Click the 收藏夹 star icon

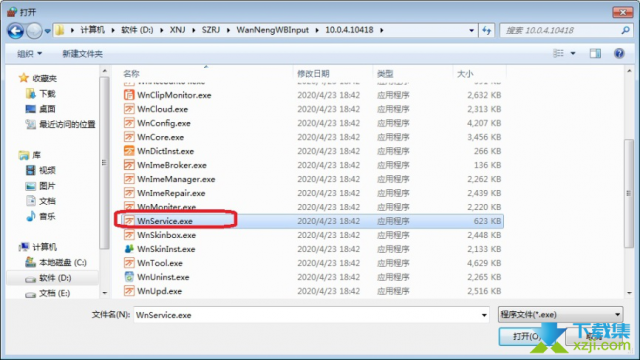[23, 78]
